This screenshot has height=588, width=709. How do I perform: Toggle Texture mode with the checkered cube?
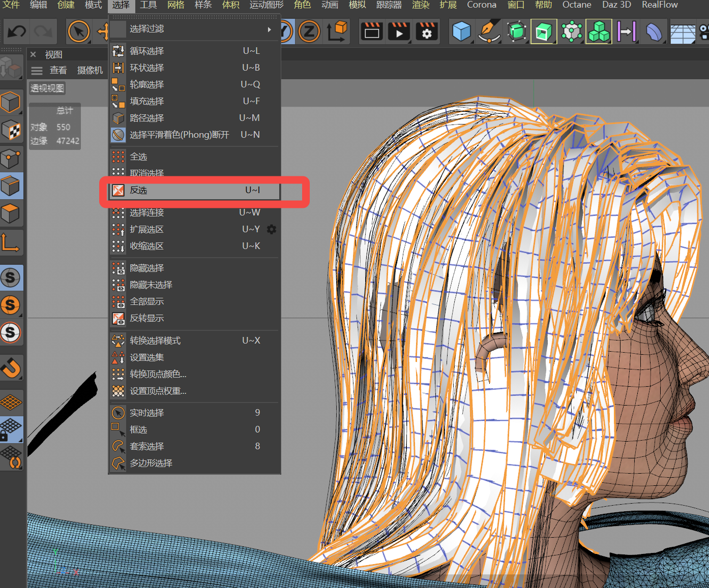click(11, 131)
